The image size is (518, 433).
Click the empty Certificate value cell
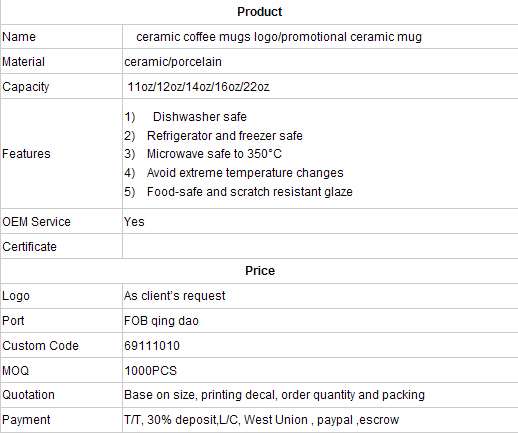pos(320,246)
